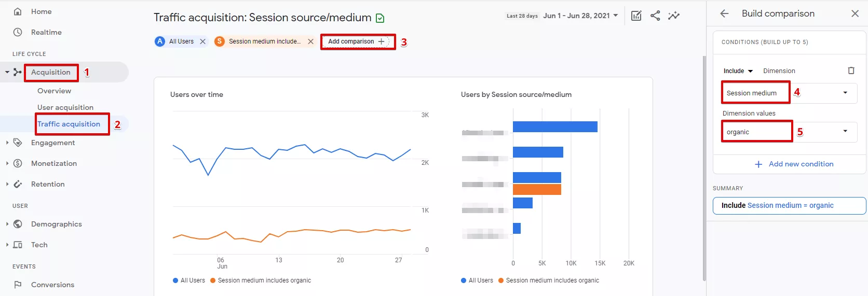Click the Realtime link in sidebar
The image size is (868, 296).
[46, 32]
